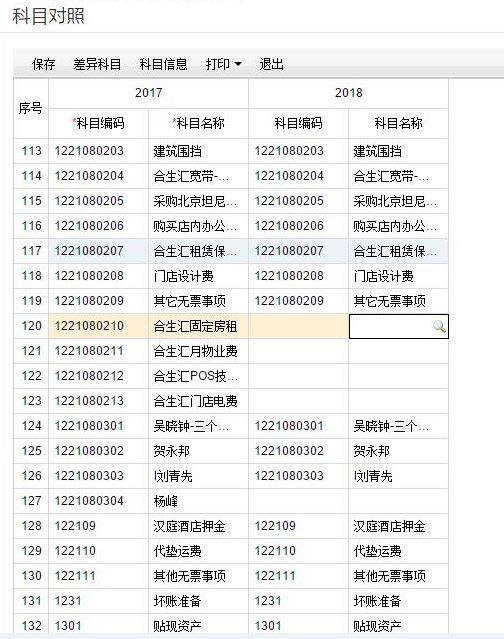The image size is (504, 639).
Task: Click the 保存 toolbar button
Action: 44,64
